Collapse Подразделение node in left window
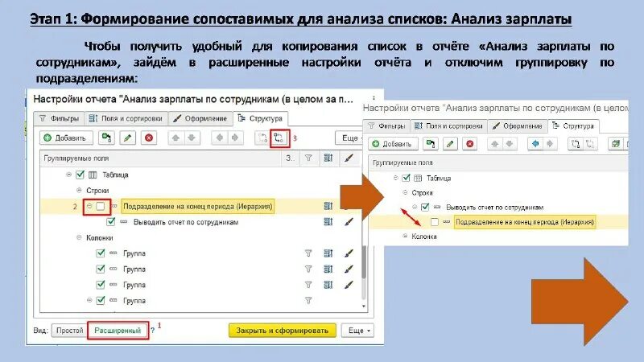Image resolution: width=644 pixels, height=362 pixels. click(x=89, y=206)
